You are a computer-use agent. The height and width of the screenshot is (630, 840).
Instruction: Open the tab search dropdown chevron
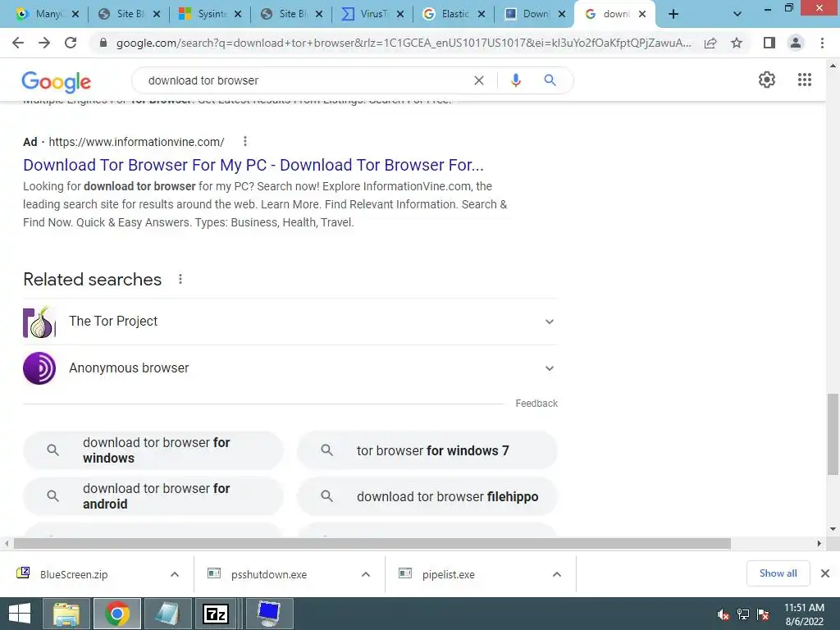[x=737, y=15]
